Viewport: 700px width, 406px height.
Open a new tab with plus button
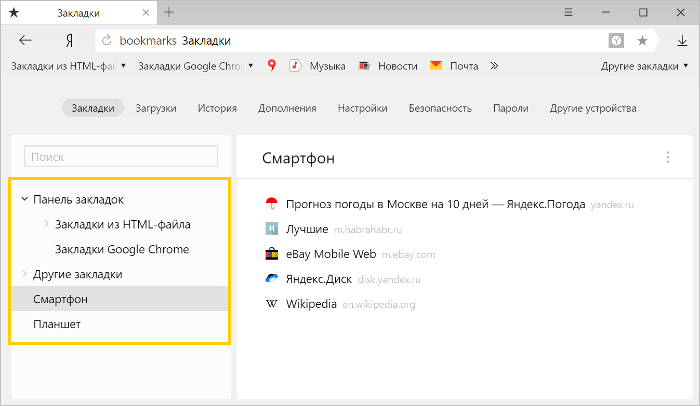pos(169,12)
